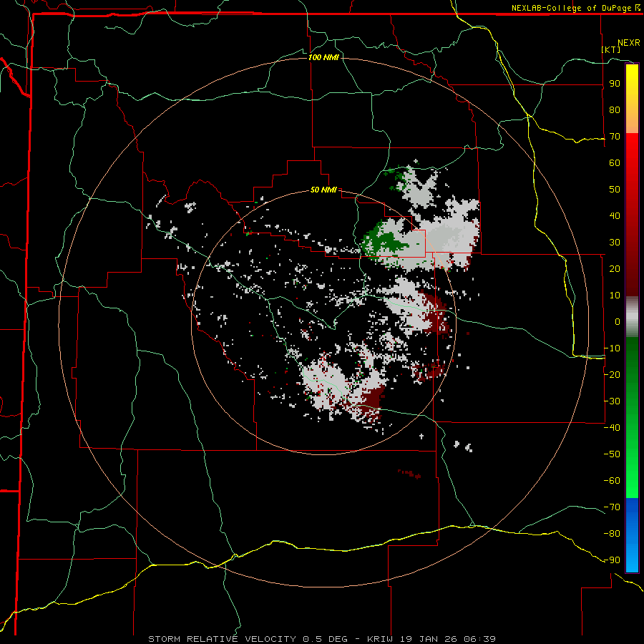Click the 0 value on velocity scale

pos(618,322)
